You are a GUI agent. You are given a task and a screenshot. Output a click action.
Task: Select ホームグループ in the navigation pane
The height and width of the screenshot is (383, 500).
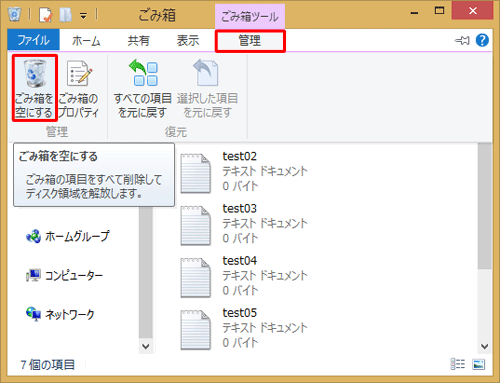[x=77, y=236]
